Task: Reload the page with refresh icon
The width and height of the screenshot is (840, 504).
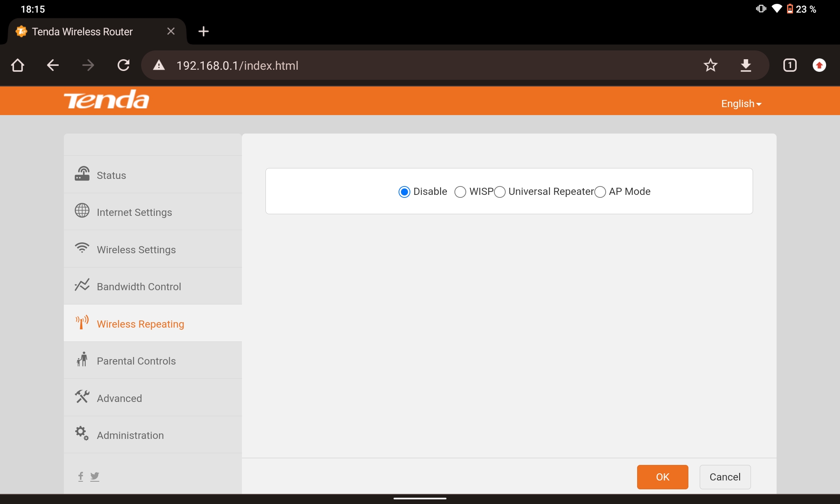Action: [123, 65]
